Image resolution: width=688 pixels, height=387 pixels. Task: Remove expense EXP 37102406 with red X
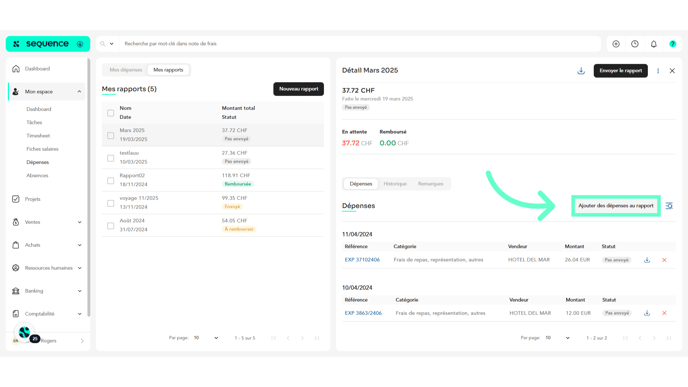pyautogui.click(x=664, y=260)
